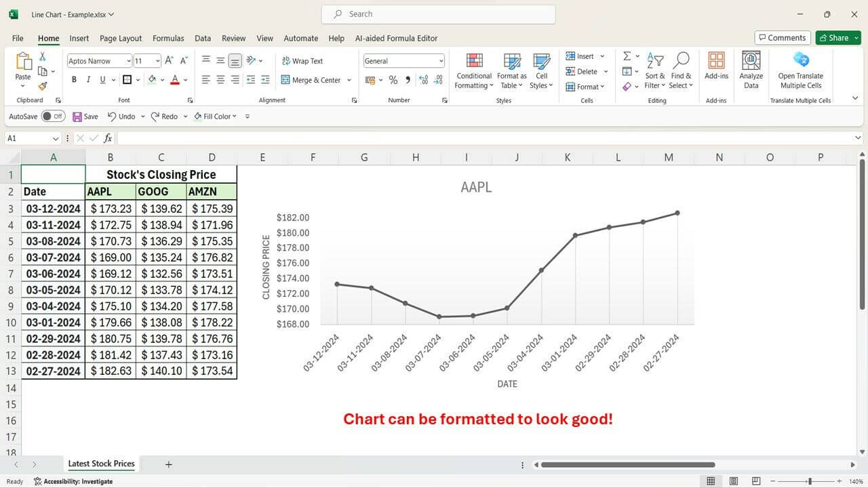Open the File menu

point(18,38)
